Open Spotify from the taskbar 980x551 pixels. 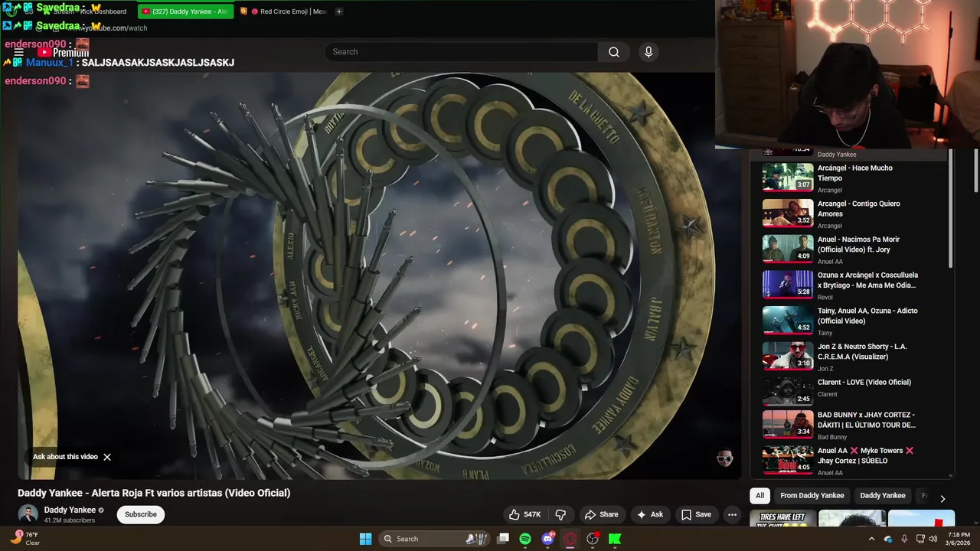[x=525, y=539]
